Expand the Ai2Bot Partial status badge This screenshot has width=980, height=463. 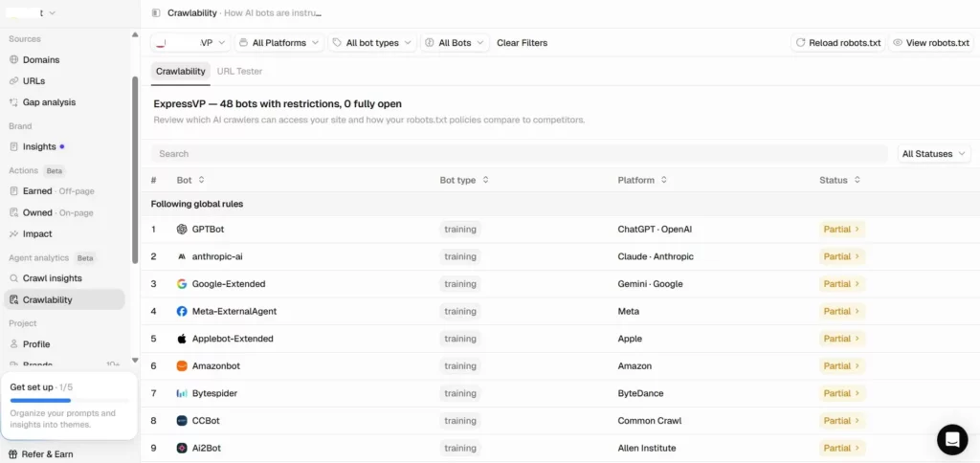(842, 448)
